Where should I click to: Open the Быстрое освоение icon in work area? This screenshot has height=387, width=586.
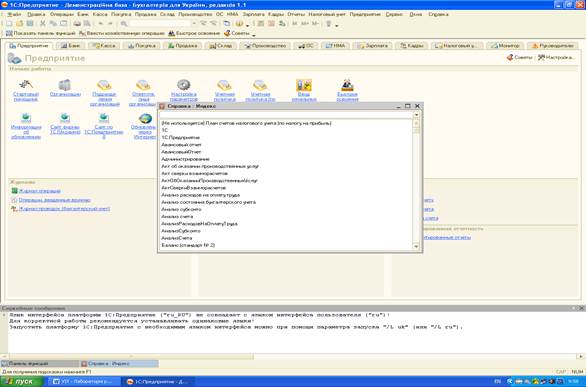click(x=347, y=85)
